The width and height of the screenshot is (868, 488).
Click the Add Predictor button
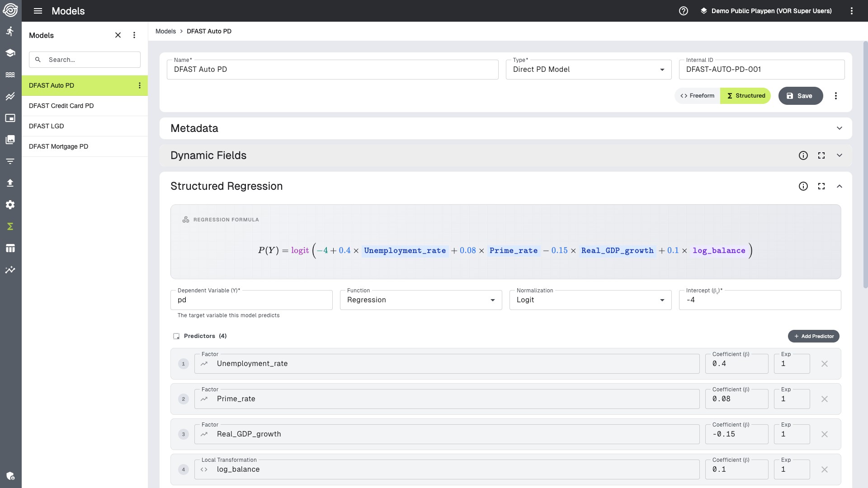813,336
